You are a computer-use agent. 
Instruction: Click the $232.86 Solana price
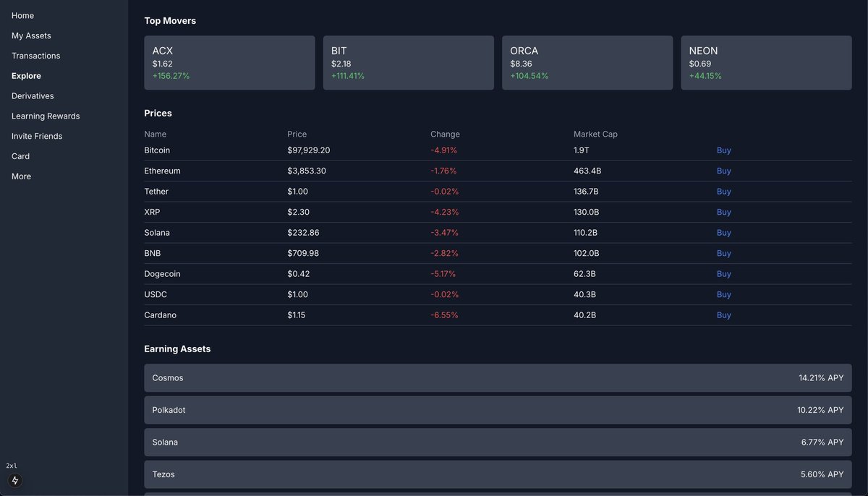point(303,233)
